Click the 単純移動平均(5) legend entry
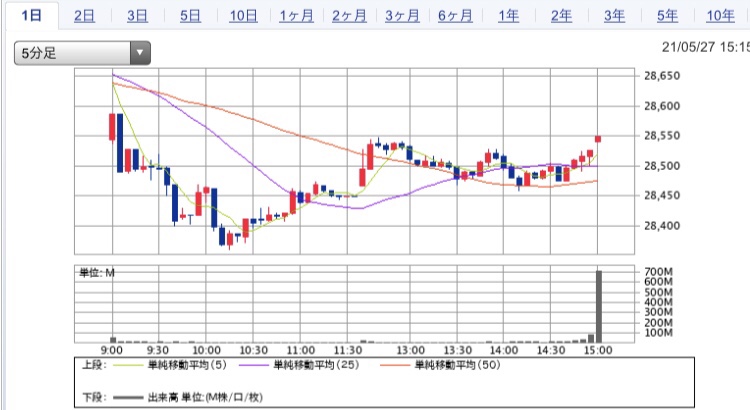The image size is (750, 410). pyautogui.click(x=187, y=365)
